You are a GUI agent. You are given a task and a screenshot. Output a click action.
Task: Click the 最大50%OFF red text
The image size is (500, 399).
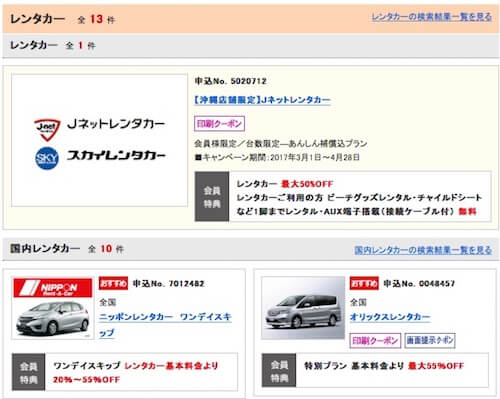tap(307, 184)
